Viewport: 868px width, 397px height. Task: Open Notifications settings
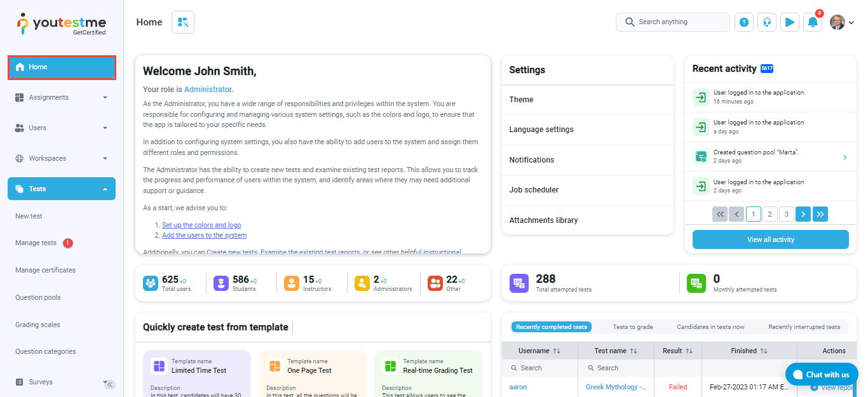[588, 160]
